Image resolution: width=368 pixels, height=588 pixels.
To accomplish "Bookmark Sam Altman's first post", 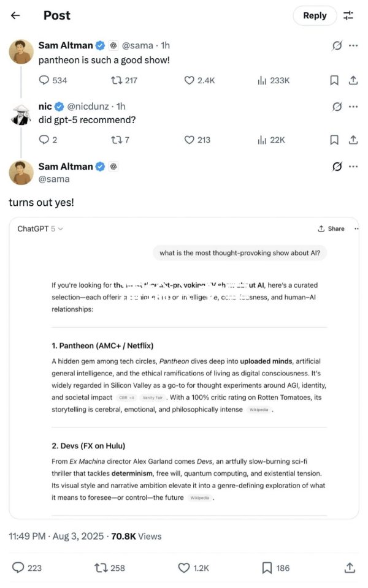I will 334,80.
